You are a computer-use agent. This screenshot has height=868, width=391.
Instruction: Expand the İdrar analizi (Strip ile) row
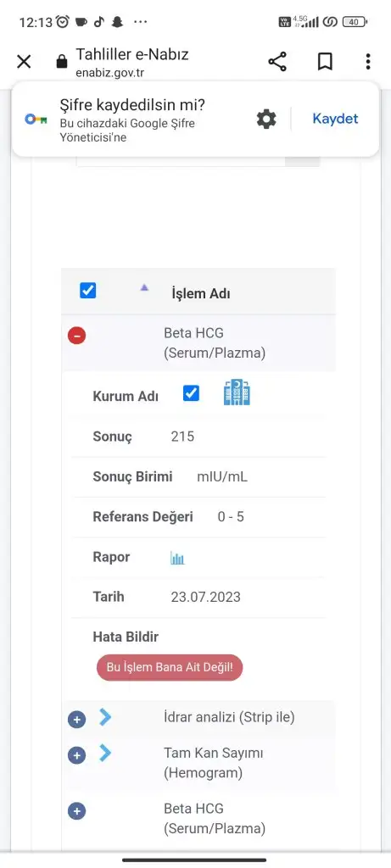pyautogui.click(x=76, y=720)
